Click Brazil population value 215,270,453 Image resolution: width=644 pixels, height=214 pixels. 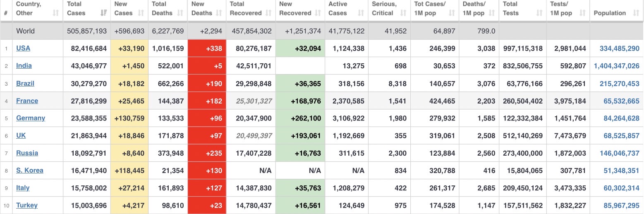point(619,84)
